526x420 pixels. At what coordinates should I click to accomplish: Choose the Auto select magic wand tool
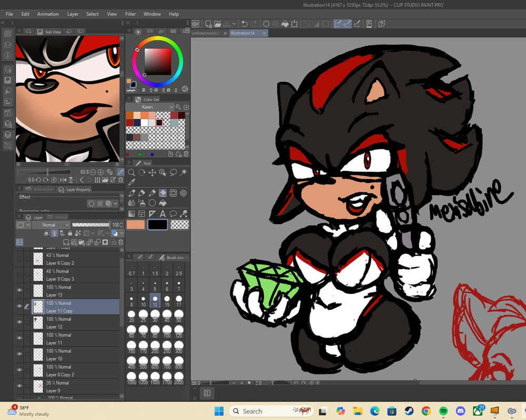184,172
